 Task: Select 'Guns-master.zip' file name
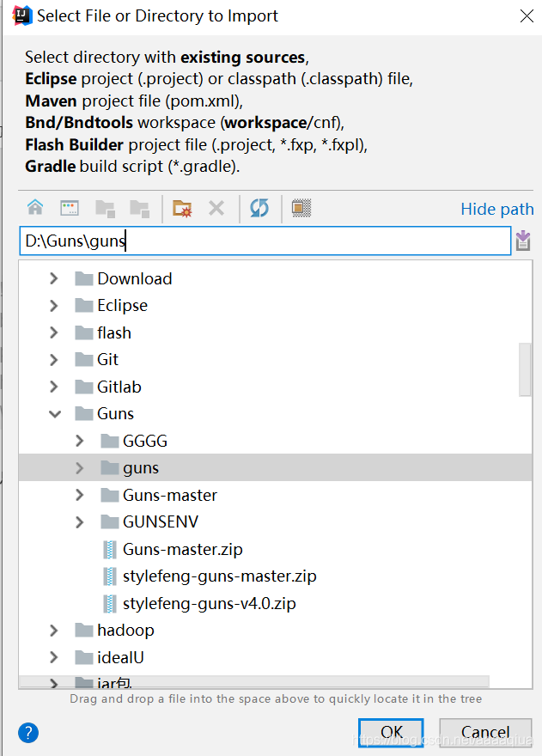click(183, 550)
